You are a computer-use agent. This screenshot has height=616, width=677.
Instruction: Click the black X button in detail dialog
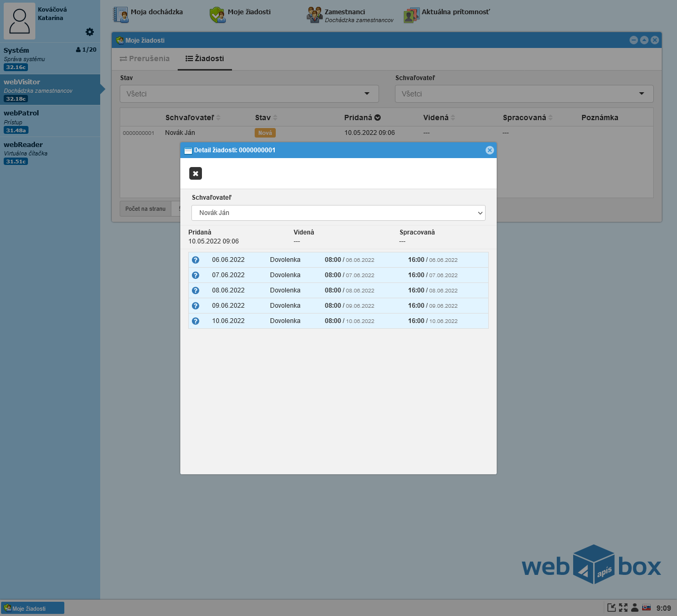point(196,173)
